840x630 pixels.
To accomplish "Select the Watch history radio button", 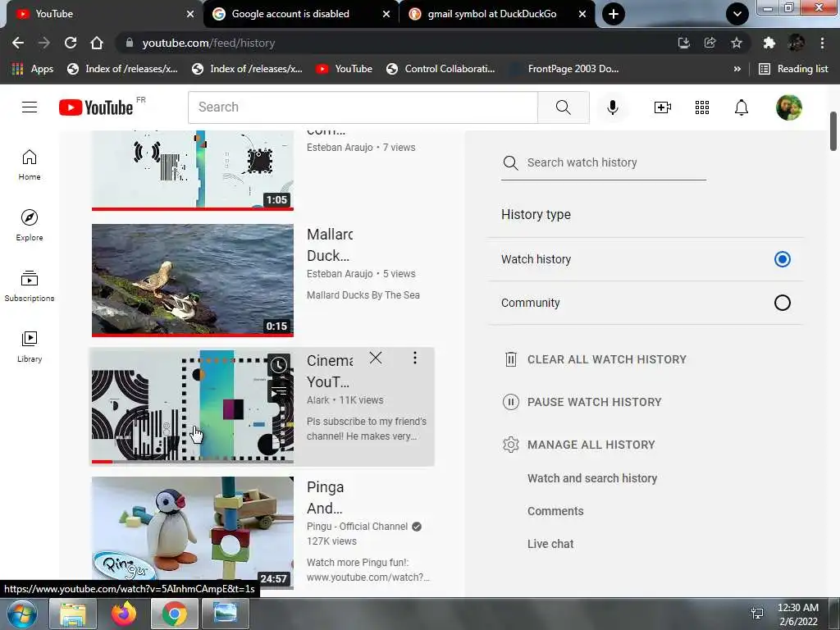I will 782,259.
